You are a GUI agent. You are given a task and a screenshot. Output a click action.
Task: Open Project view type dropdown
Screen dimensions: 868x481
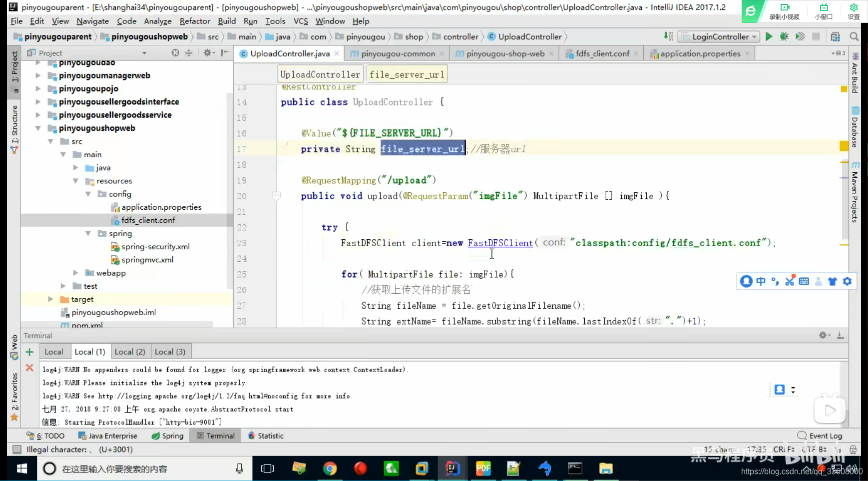point(144,53)
